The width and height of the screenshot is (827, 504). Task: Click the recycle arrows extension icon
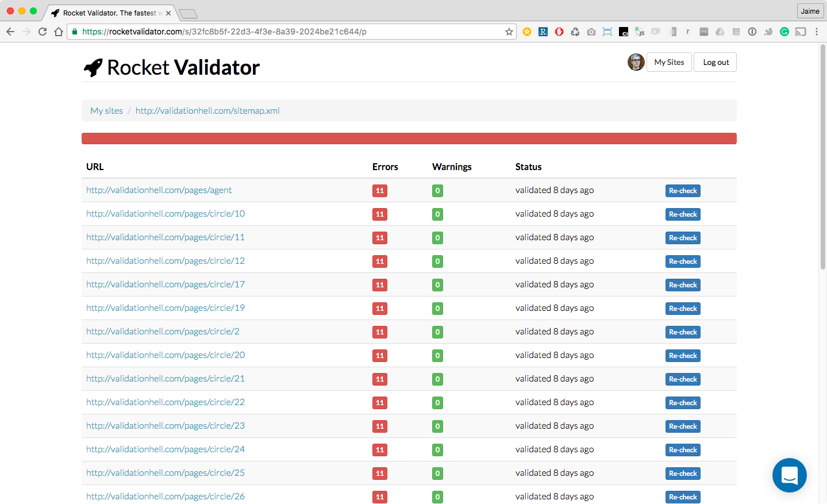click(x=575, y=32)
